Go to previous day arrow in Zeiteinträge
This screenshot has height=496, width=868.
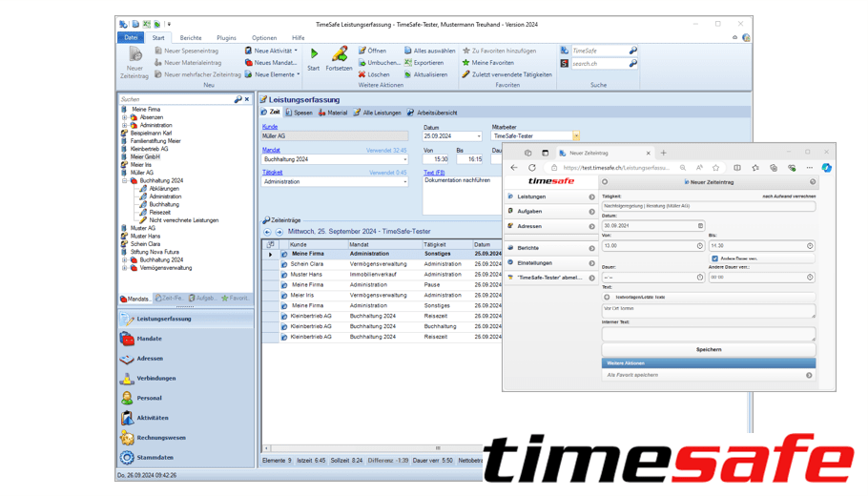pyautogui.click(x=268, y=232)
